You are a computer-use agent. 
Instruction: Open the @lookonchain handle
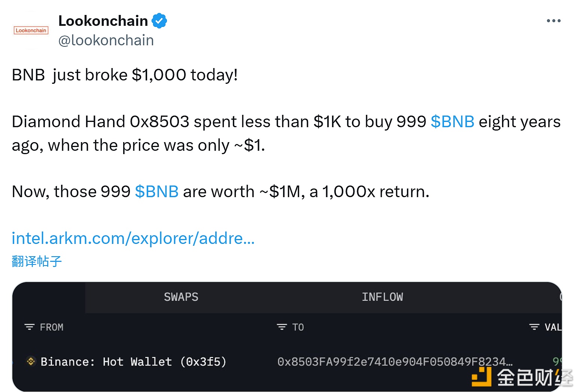click(x=106, y=40)
